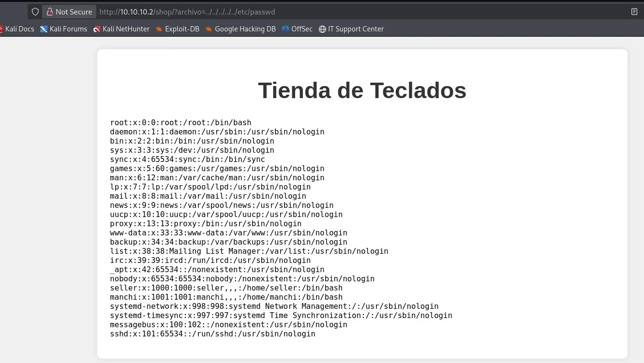
Task: Click the bin:x:2:2 passwd line
Action: point(192,141)
